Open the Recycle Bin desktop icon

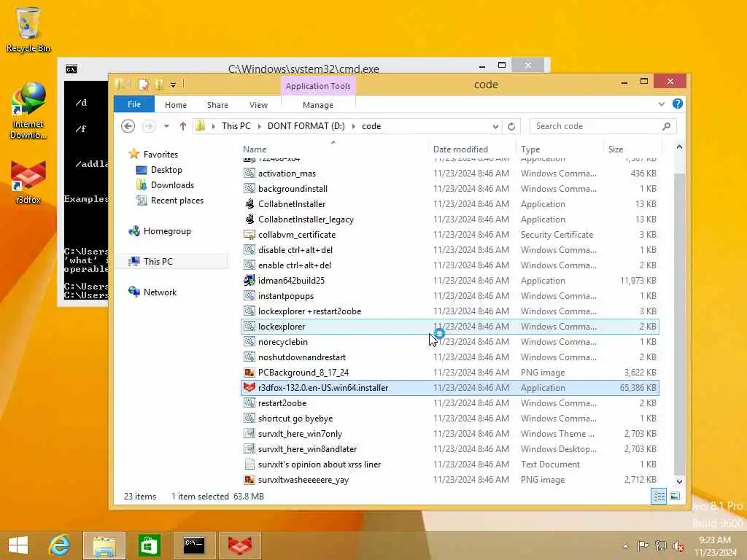pyautogui.click(x=28, y=28)
